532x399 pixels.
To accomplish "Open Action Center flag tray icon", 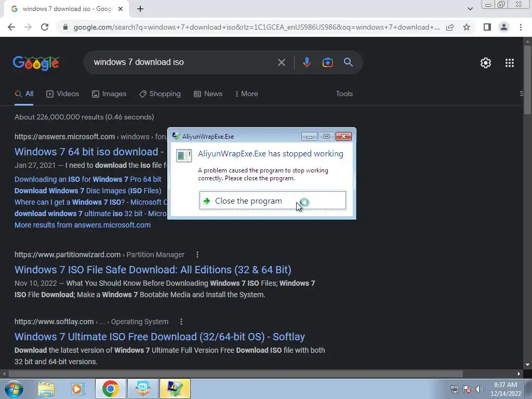I will click(x=467, y=389).
